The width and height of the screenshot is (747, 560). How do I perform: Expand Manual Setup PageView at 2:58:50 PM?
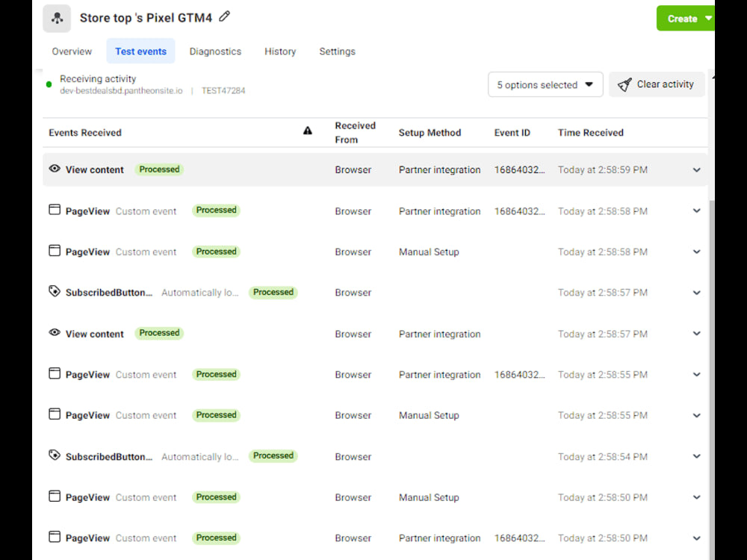(x=696, y=497)
